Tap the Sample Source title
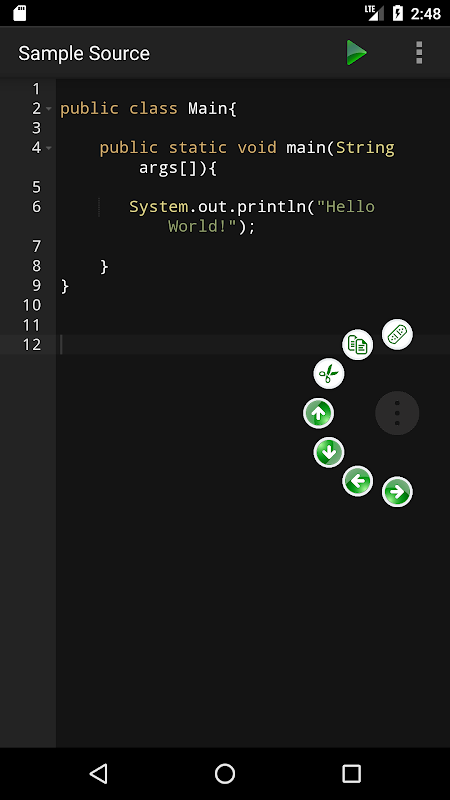Viewport: 450px width, 800px height. [x=84, y=54]
